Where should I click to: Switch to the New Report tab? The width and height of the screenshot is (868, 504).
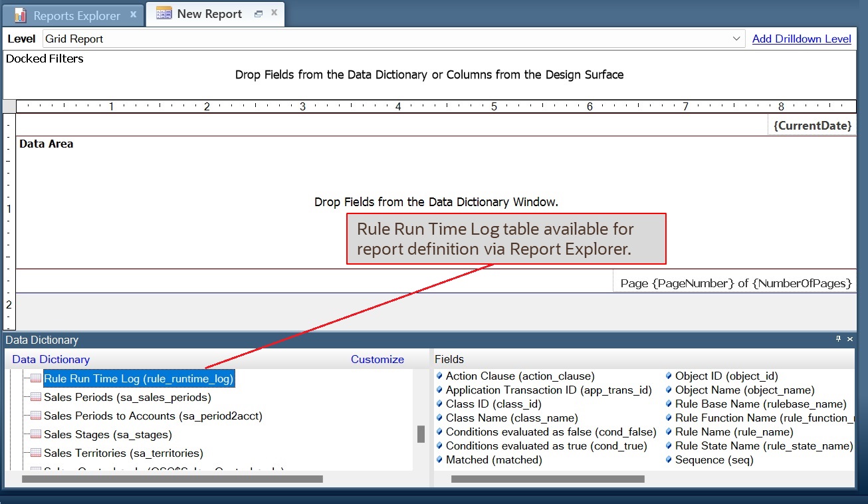[x=210, y=13]
